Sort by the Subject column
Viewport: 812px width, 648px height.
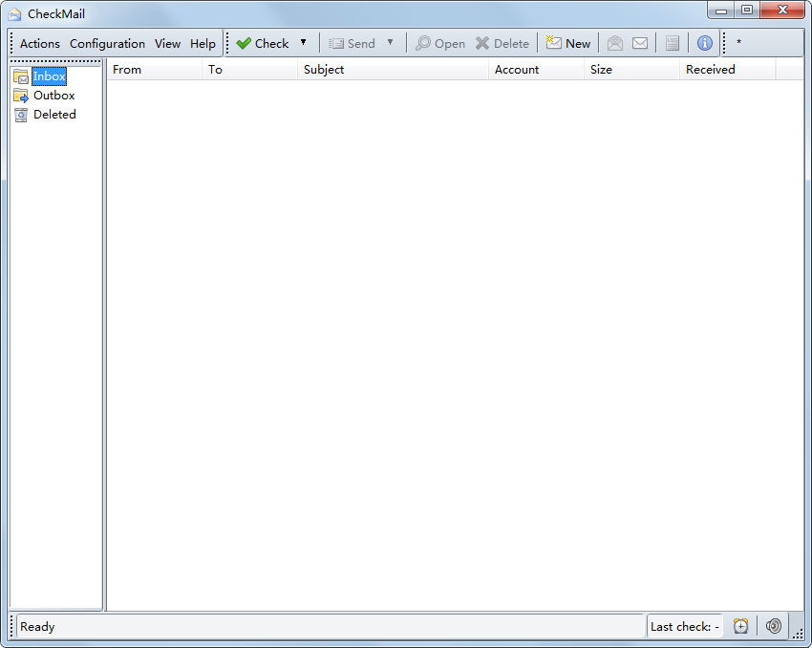point(393,70)
